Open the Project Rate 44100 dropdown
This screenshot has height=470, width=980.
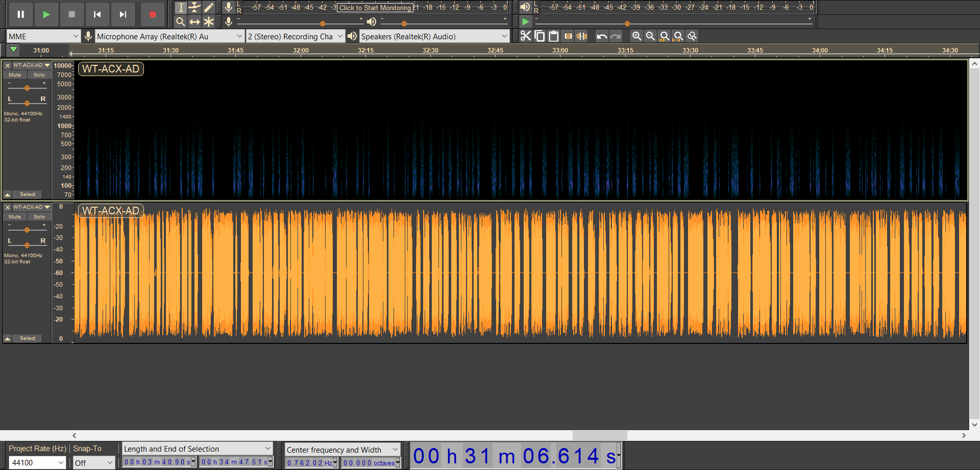tap(38, 463)
